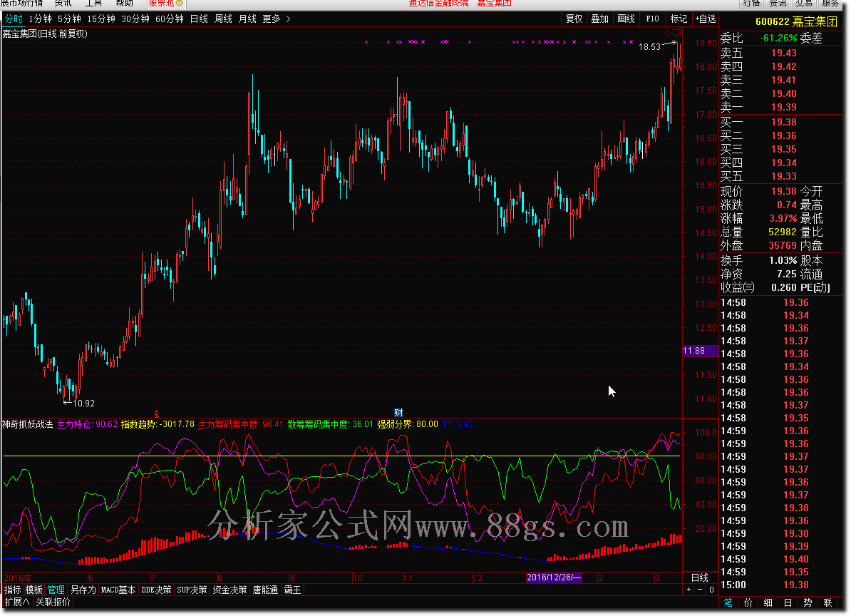Select the 5分钟 period tab
Viewport: 851px width, 616px height.
pos(69,19)
